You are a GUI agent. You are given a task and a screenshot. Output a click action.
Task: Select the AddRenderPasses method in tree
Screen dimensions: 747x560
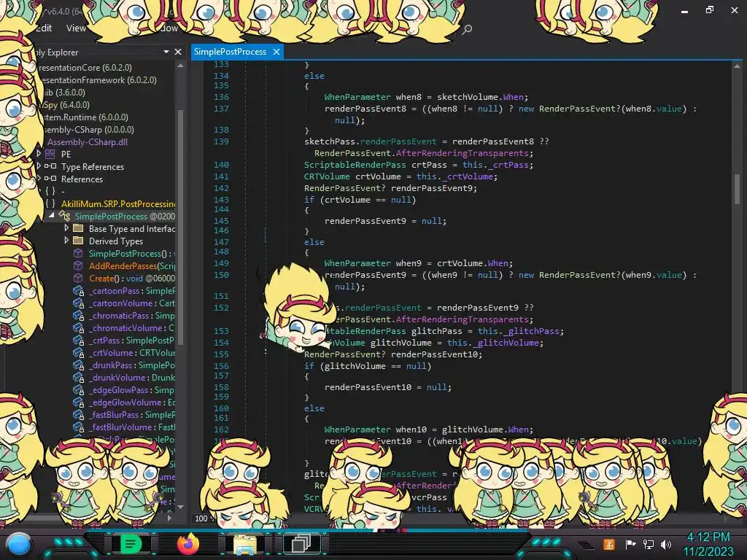[131, 265]
